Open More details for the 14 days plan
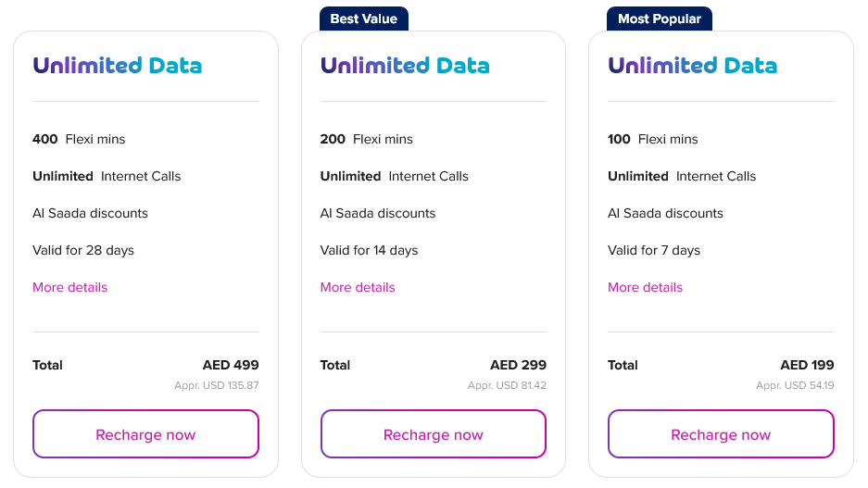 point(358,287)
